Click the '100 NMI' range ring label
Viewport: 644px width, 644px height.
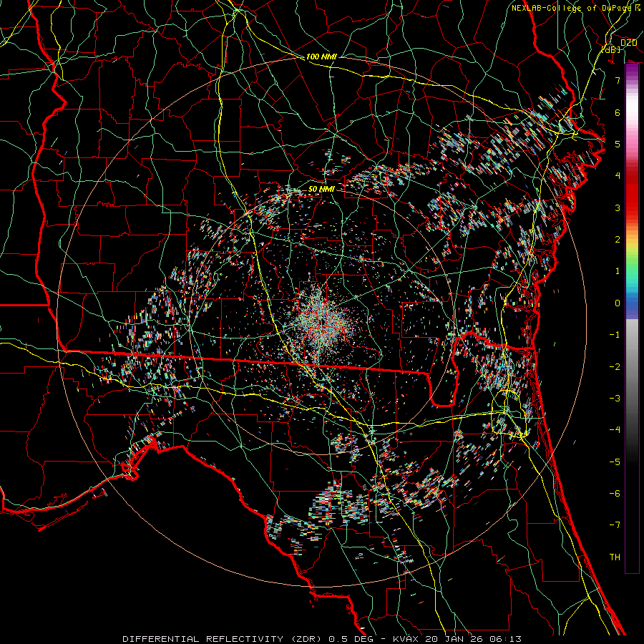click(321, 57)
